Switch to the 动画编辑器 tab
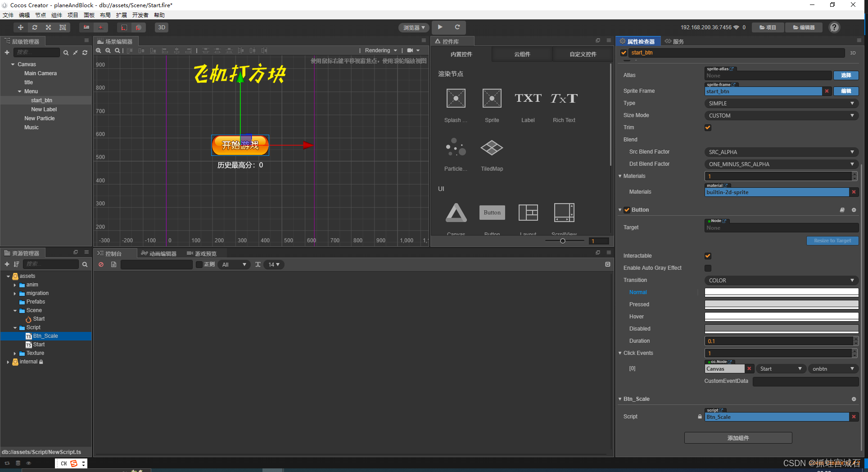Image resolution: width=868 pixels, height=472 pixels. pos(159,254)
